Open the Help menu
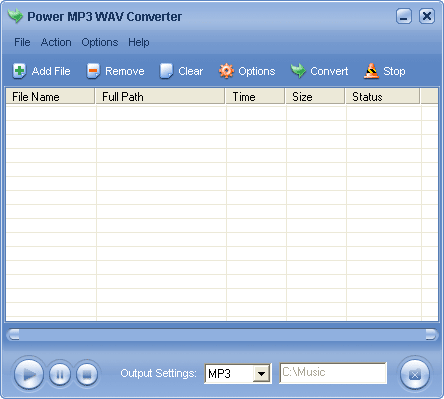Viewport: 444px width, 399px height. pos(139,42)
